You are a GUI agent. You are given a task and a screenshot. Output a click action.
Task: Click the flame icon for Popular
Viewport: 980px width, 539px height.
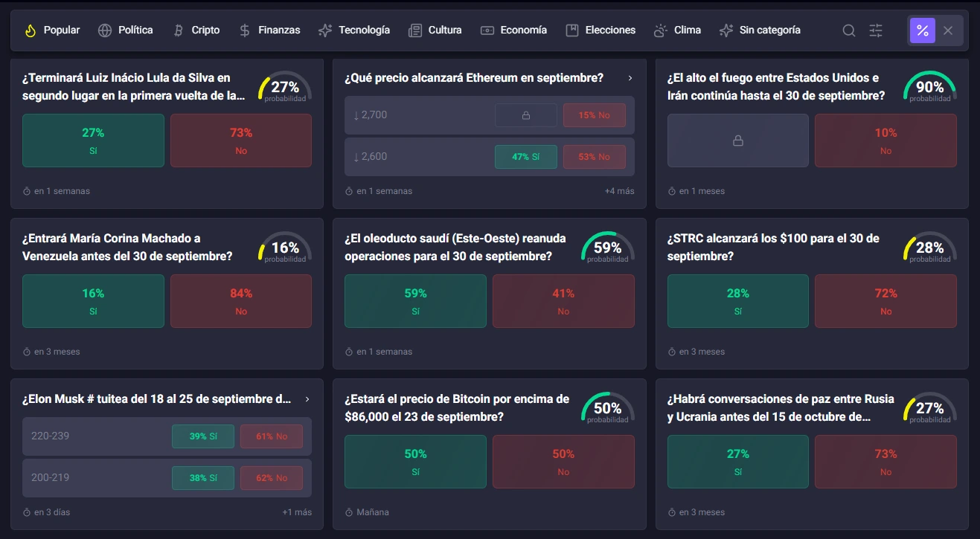pyautogui.click(x=31, y=30)
